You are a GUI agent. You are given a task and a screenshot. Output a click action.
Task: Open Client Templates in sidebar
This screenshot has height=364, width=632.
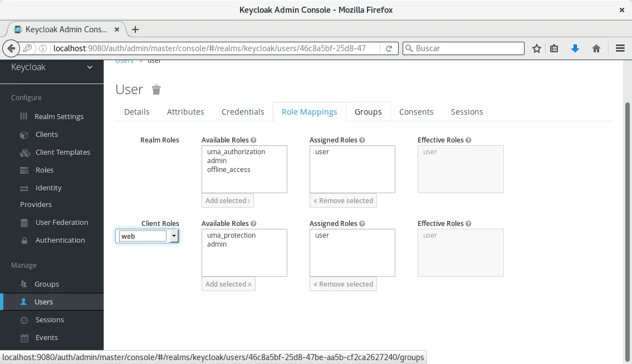(62, 152)
